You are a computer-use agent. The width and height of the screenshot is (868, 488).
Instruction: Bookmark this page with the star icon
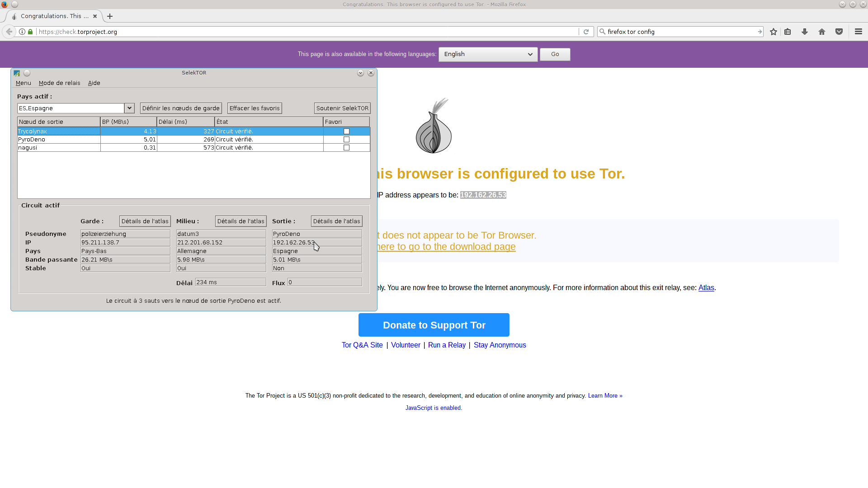pos(774,32)
